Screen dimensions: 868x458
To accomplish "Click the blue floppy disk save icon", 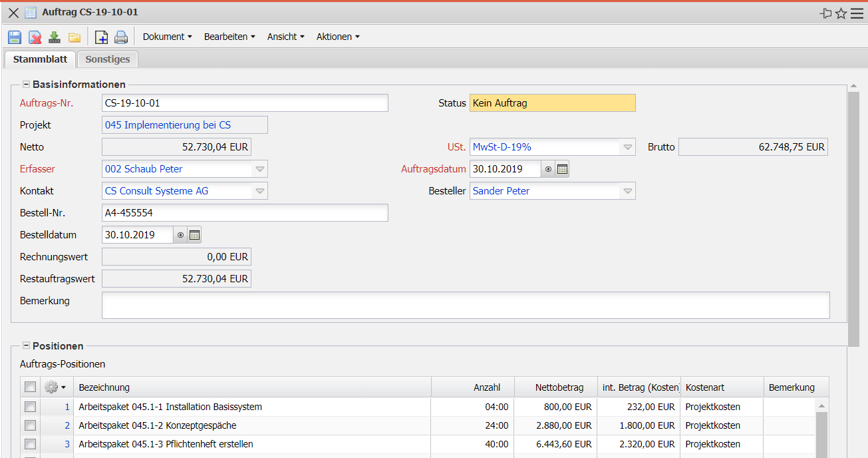I will tap(15, 37).
